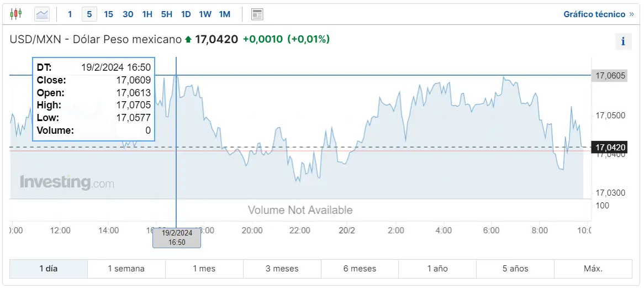Select the 1 semana range tab
The height and width of the screenshot is (288, 644).
coord(126,269)
